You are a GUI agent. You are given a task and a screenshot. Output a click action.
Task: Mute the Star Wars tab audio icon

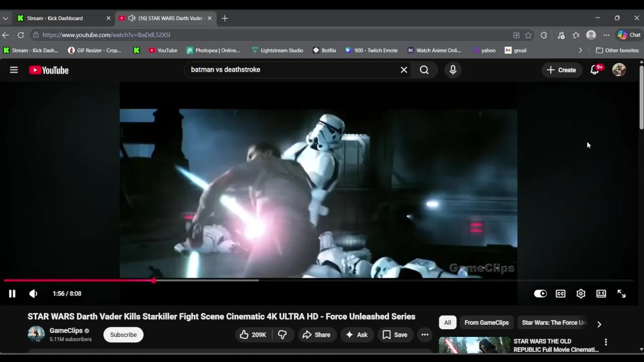[x=132, y=18]
